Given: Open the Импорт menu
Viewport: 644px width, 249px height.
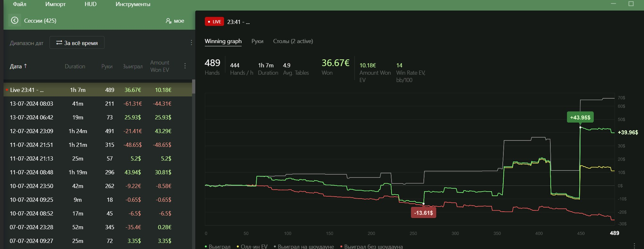Looking at the screenshot, I should click(x=55, y=4).
